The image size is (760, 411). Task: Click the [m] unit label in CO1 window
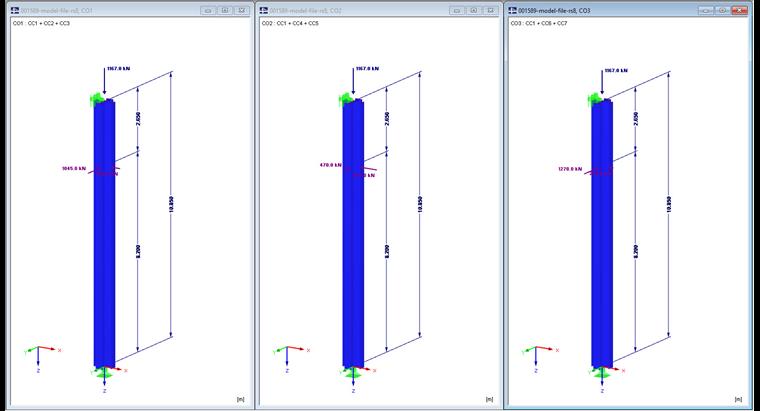point(241,399)
